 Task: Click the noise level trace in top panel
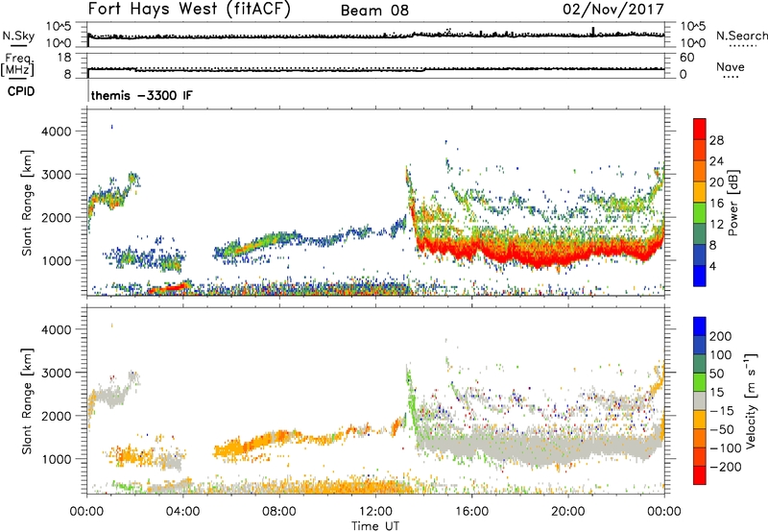tap(375, 36)
